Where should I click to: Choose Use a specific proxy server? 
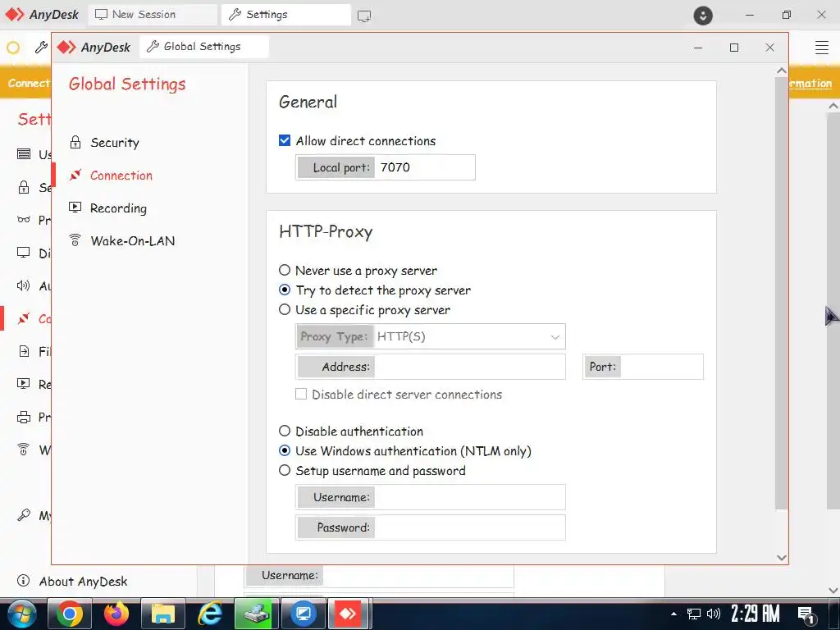285,309
